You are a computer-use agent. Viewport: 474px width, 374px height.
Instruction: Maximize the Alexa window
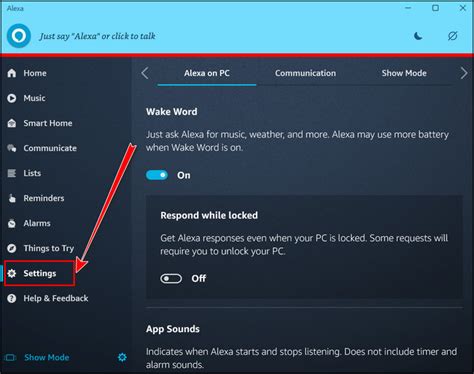click(x=435, y=8)
